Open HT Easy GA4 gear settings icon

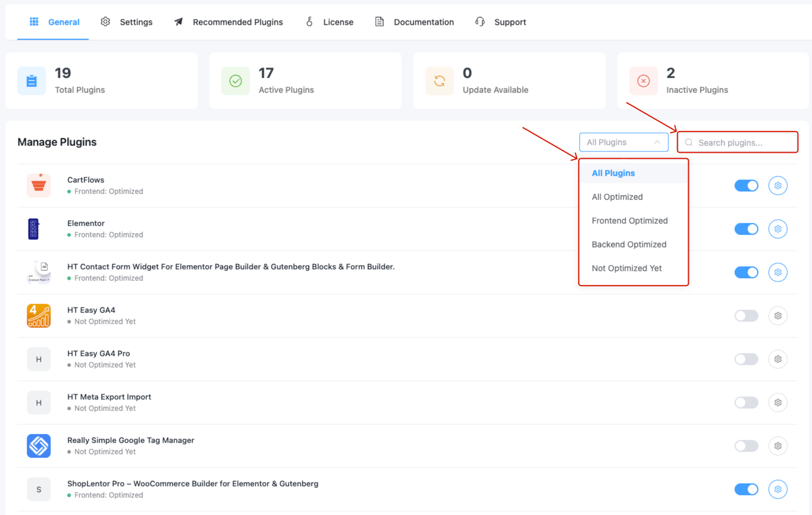pos(777,316)
